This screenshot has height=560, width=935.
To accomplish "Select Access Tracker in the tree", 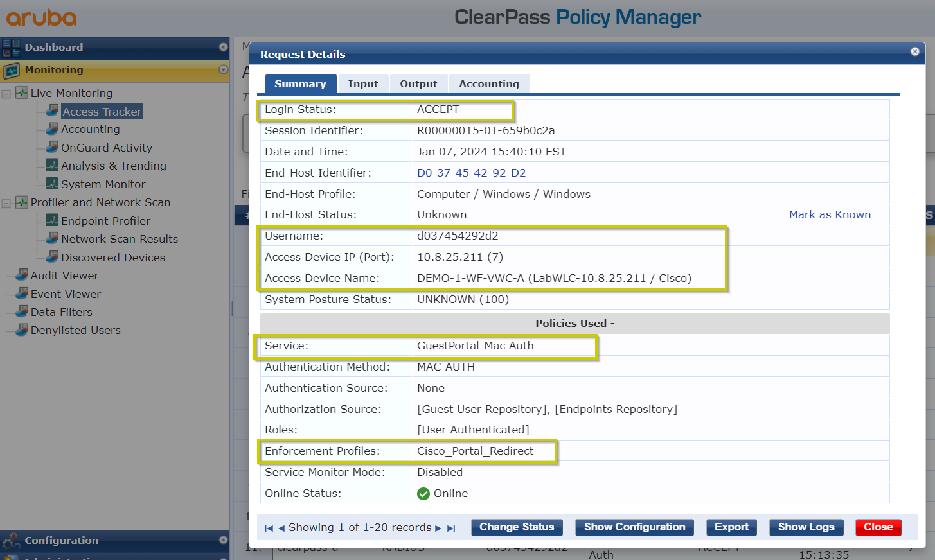I will (102, 111).
